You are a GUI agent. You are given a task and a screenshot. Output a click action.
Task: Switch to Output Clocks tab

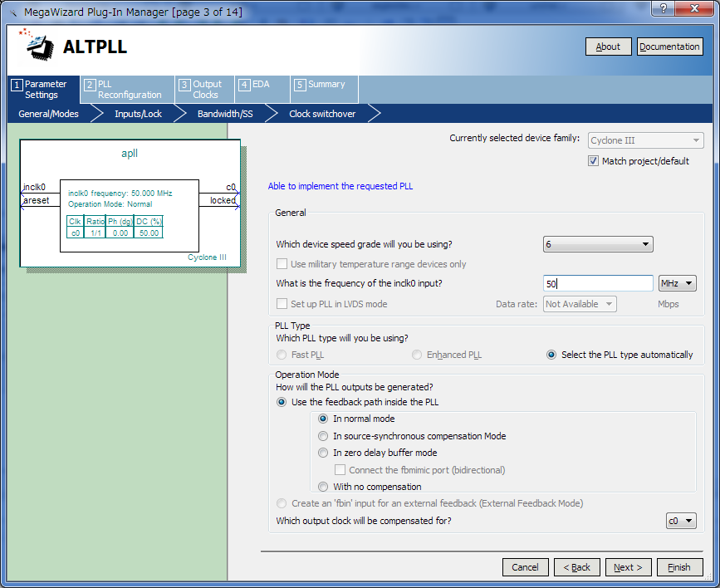tap(205, 89)
